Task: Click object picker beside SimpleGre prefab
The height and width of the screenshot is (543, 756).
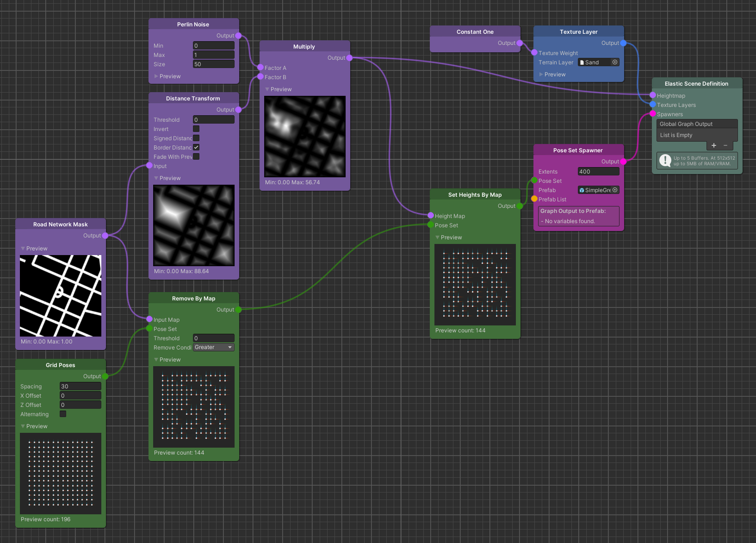Action: pos(615,190)
